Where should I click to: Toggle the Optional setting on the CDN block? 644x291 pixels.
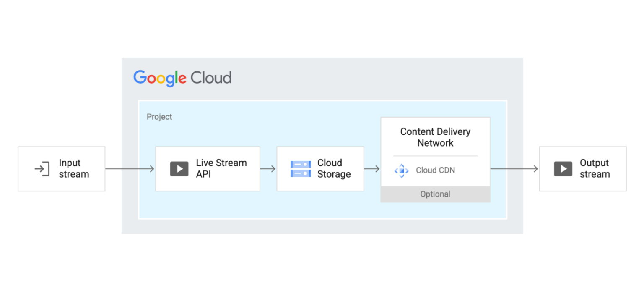click(435, 194)
